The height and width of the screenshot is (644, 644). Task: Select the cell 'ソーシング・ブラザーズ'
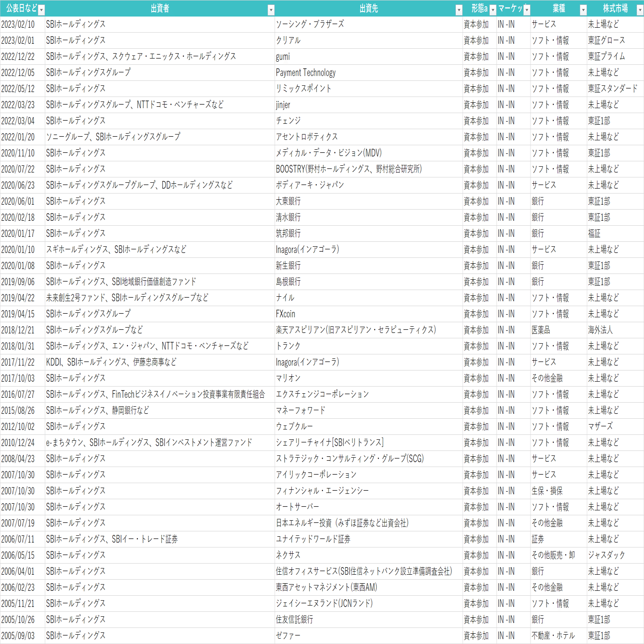click(369, 25)
